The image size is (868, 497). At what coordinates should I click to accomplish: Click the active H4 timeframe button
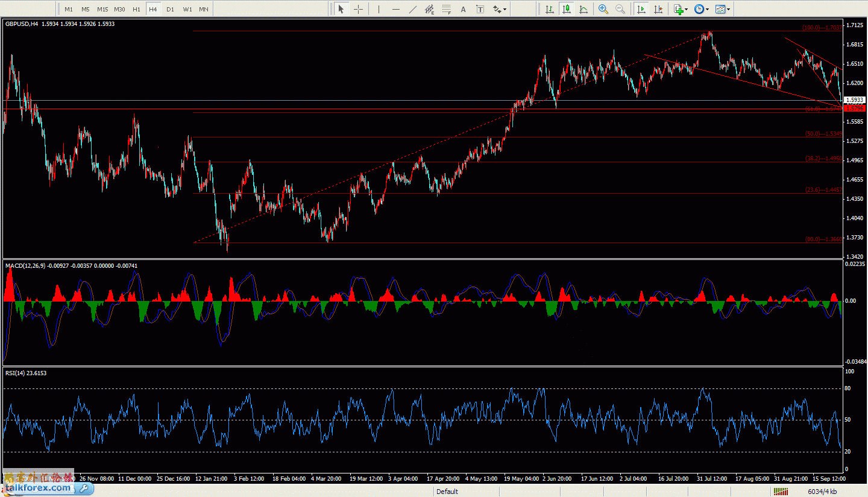pos(153,9)
